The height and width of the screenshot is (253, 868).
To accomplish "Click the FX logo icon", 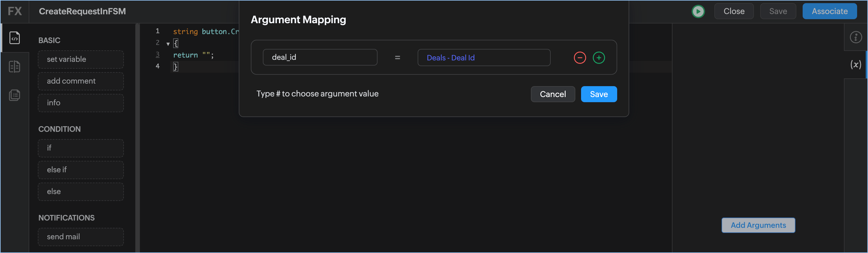I will pyautogui.click(x=15, y=11).
